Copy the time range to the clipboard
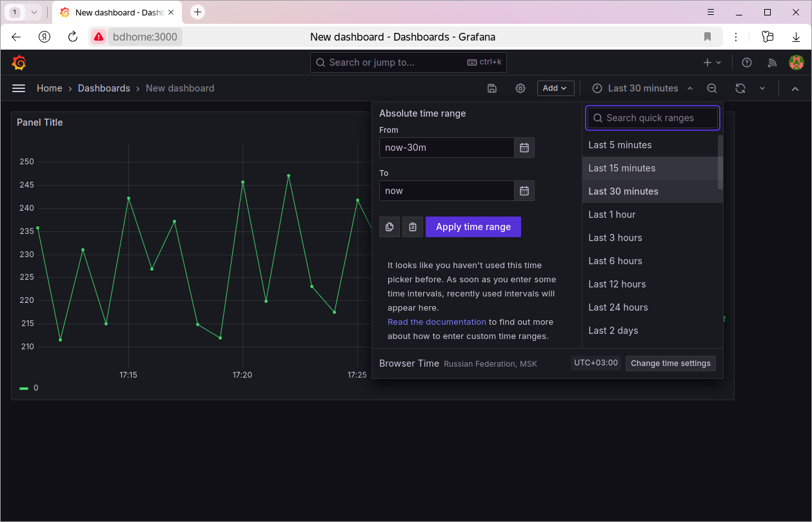Image resolution: width=812 pixels, height=522 pixels. tap(390, 227)
